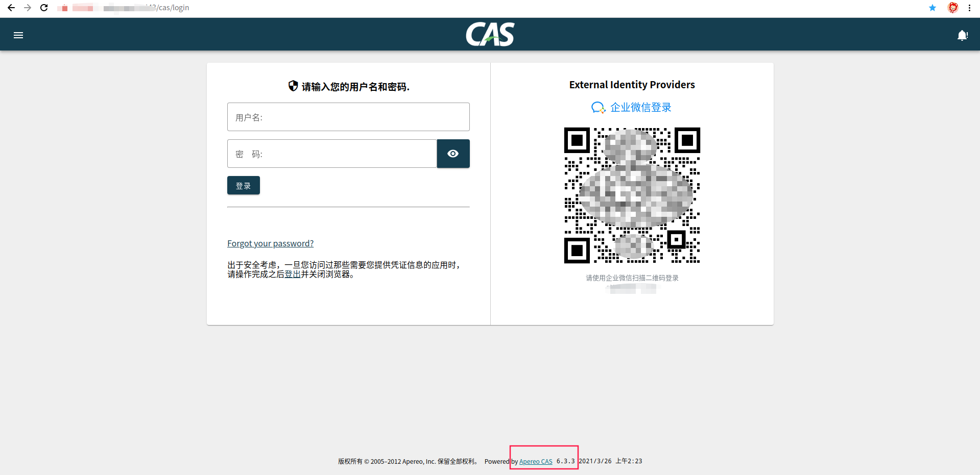The width and height of the screenshot is (980, 475).
Task: Open the Apereo CAS link in the footer
Action: tap(535, 461)
